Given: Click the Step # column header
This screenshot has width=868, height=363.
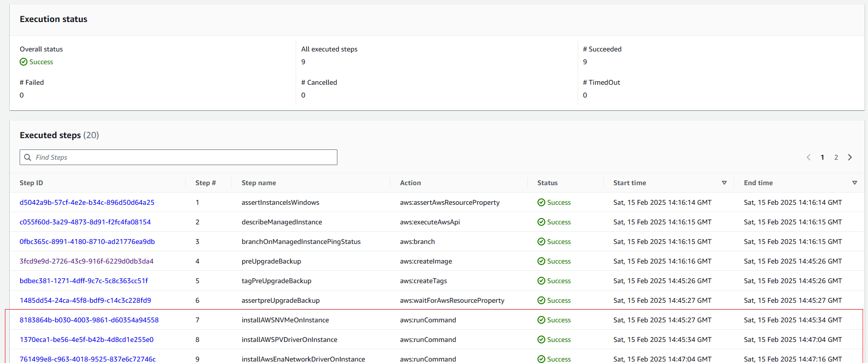Looking at the screenshot, I should pos(205,183).
